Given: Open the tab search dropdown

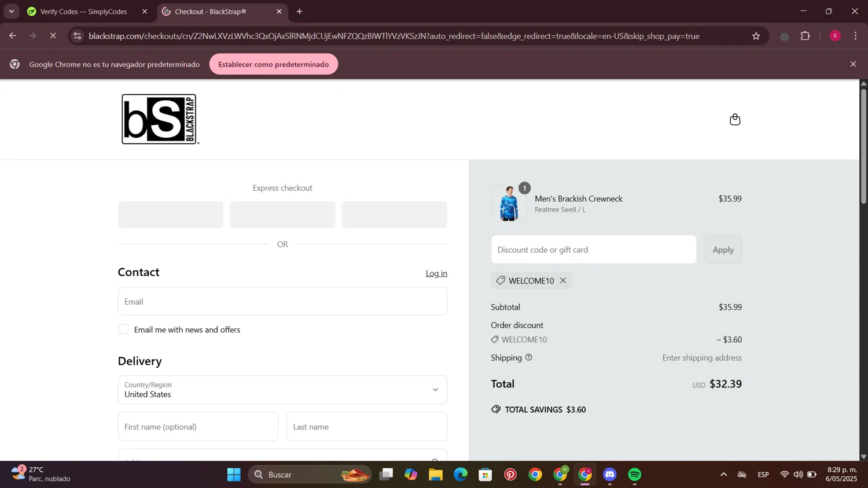Looking at the screenshot, I should (11, 12).
